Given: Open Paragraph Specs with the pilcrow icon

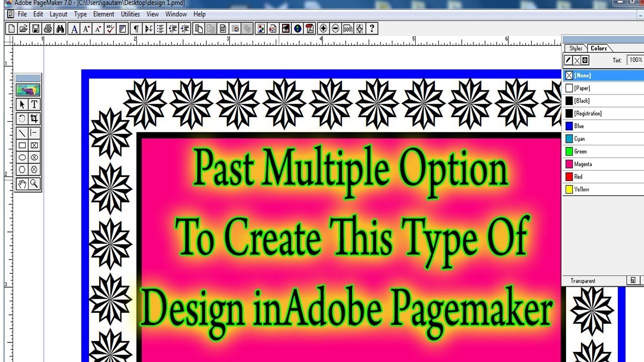Looking at the screenshot, I should [x=136, y=29].
